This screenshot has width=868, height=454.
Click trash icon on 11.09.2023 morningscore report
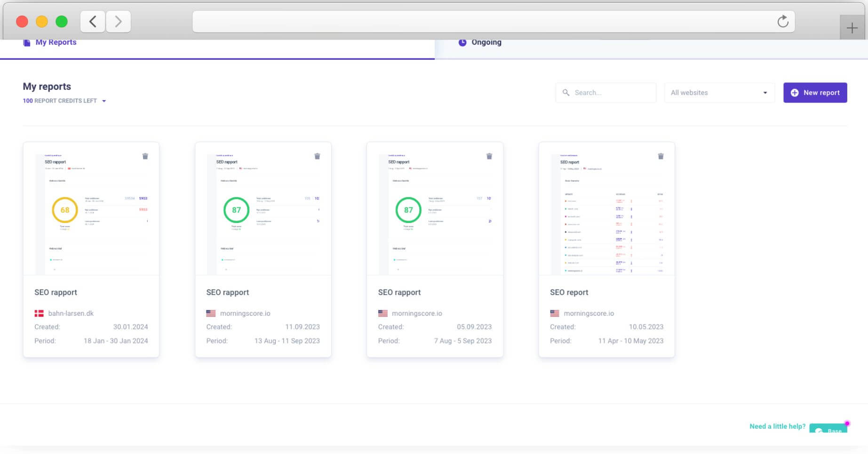(x=317, y=156)
